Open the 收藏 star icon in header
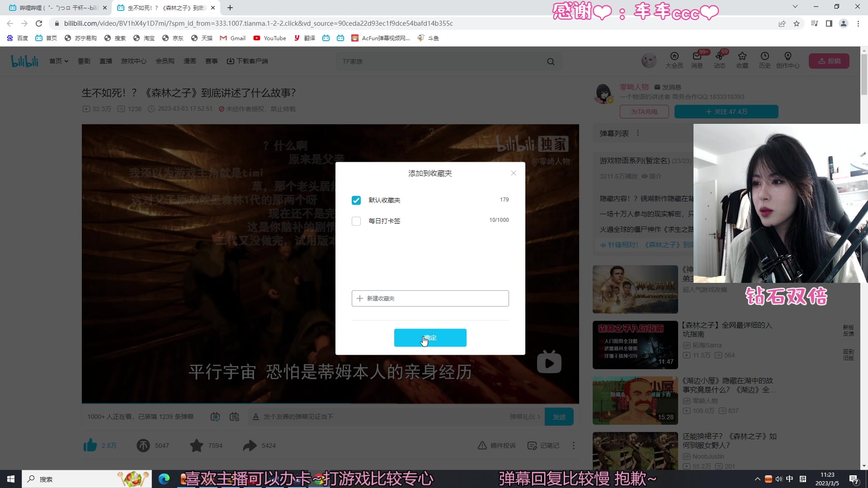Viewport: 868px width, 488px height. [742, 60]
